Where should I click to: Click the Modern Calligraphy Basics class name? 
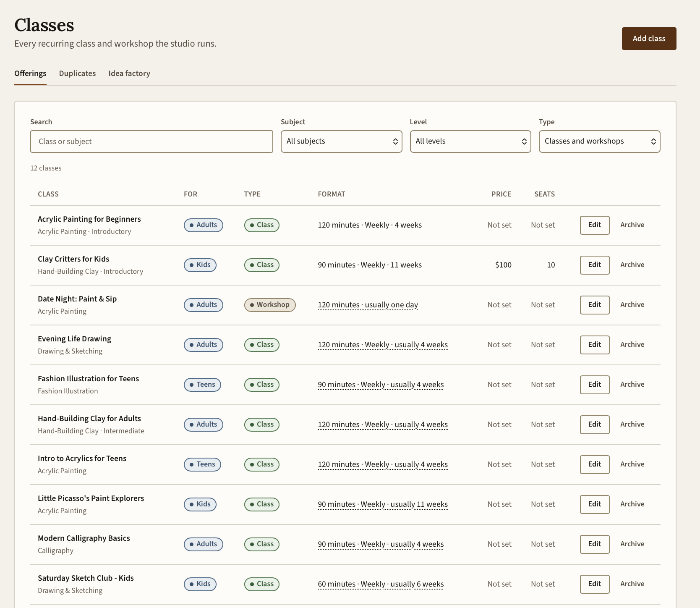[x=84, y=538]
